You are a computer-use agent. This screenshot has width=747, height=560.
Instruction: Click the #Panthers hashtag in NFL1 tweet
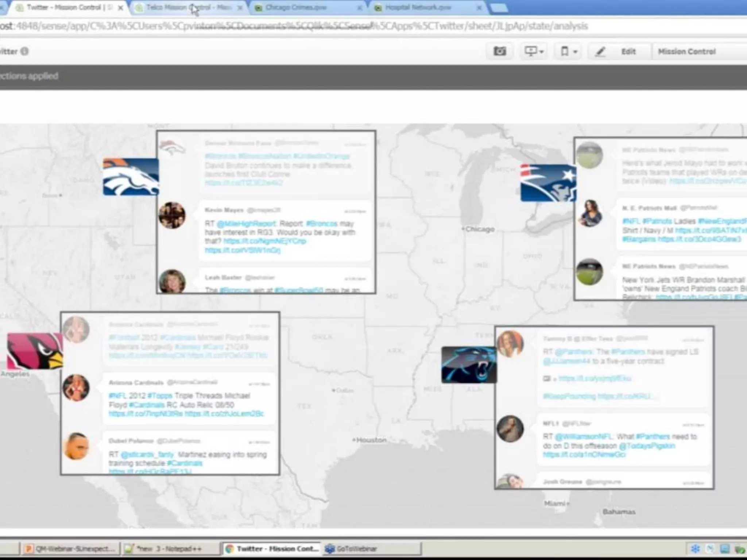pyautogui.click(x=653, y=436)
